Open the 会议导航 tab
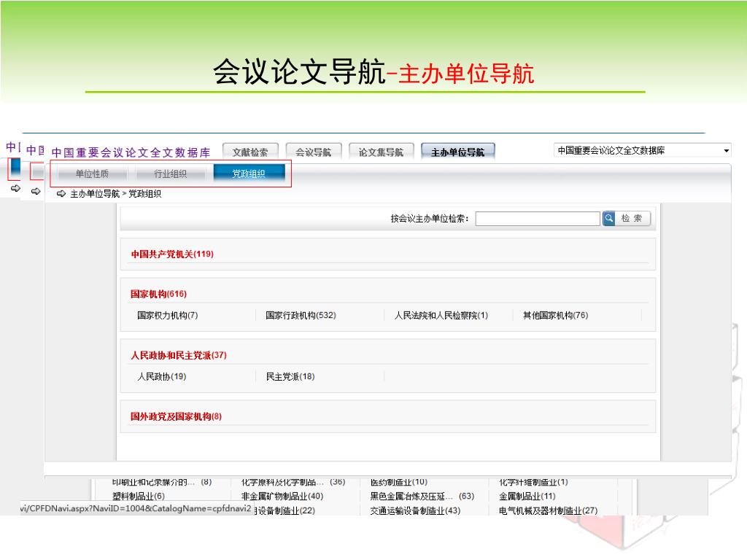Screen dimensions: 747x560 pyautogui.click(x=314, y=152)
